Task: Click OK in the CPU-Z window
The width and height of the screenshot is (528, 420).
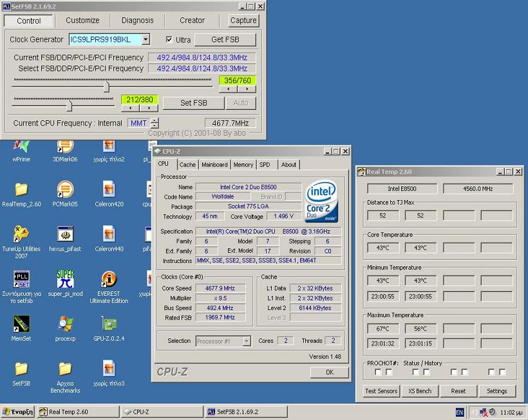Action: [x=329, y=372]
